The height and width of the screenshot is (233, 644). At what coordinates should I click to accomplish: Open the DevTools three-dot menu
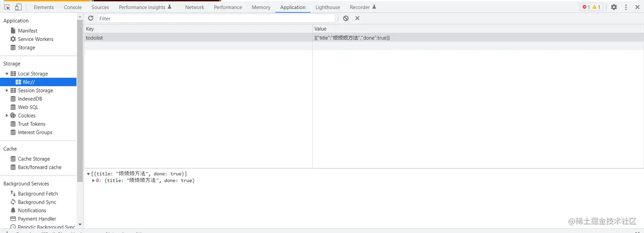pyautogui.click(x=626, y=7)
